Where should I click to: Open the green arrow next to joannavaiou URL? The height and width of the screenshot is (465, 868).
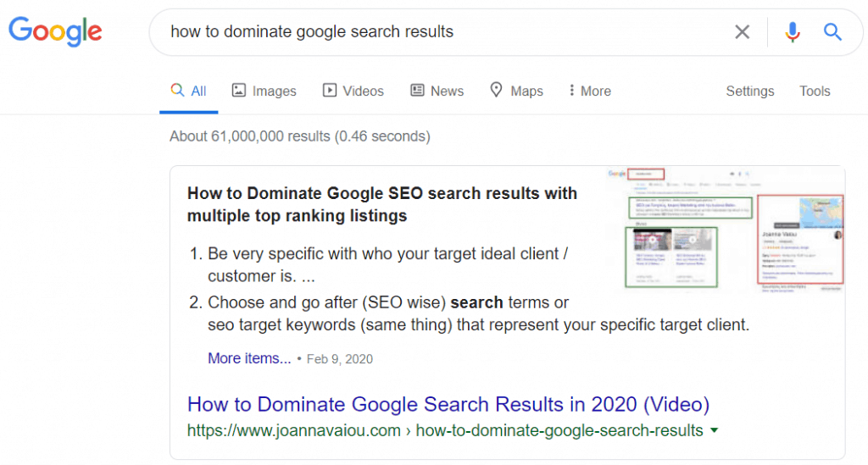pos(714,430)
